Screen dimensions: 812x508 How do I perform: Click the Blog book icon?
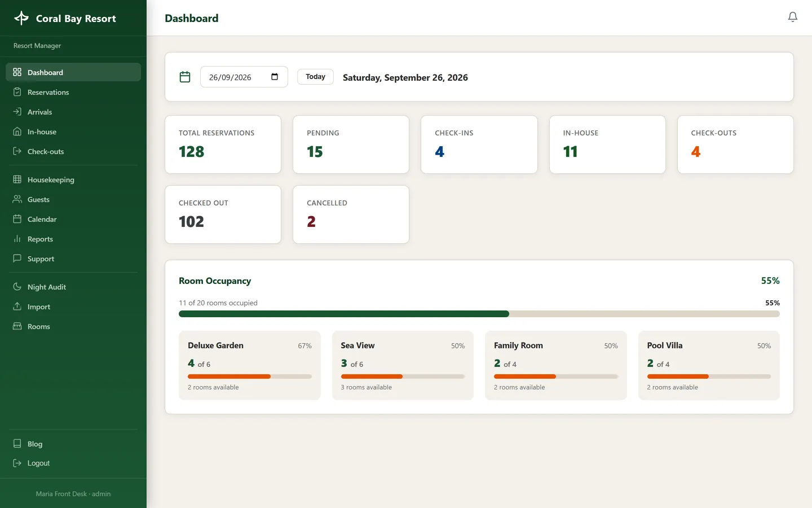pos(17,444)
